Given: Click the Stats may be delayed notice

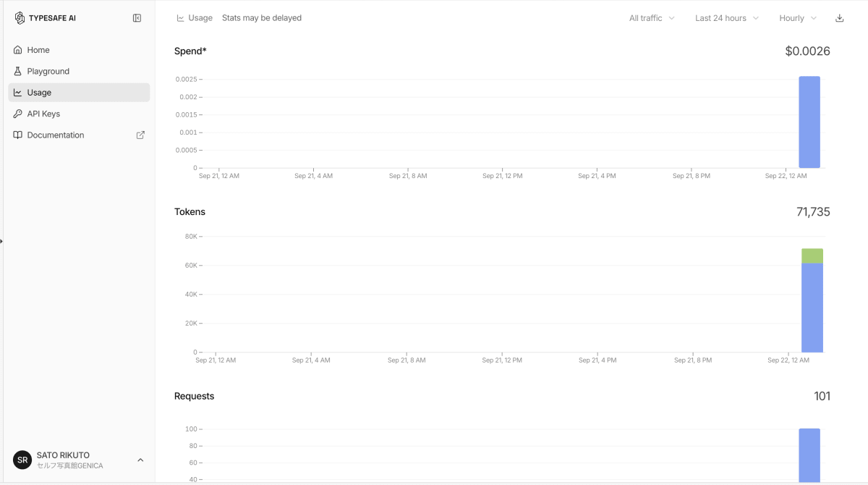Looking at the screenshot, I should 262,18.
